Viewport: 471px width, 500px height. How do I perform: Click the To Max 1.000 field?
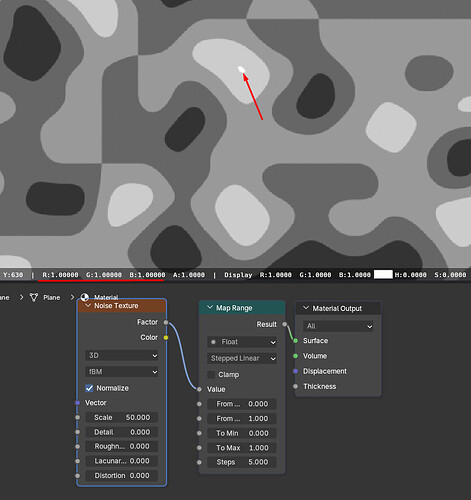click(242, 448)
